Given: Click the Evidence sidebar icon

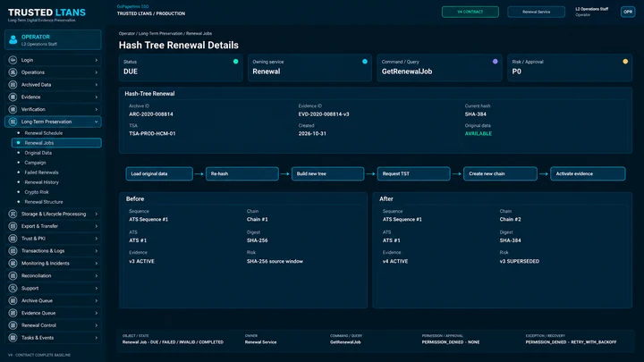Looking at the screenshot, I should pos(13,97).
